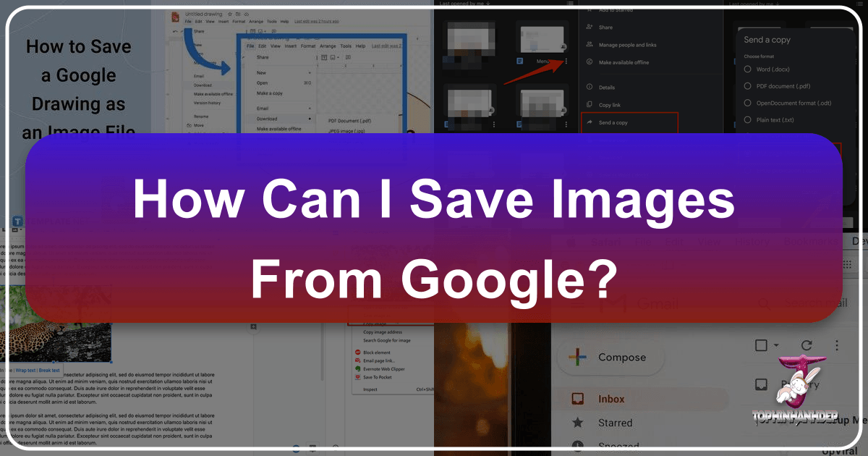Select the Word (.docx) format option

click(747, 69)
